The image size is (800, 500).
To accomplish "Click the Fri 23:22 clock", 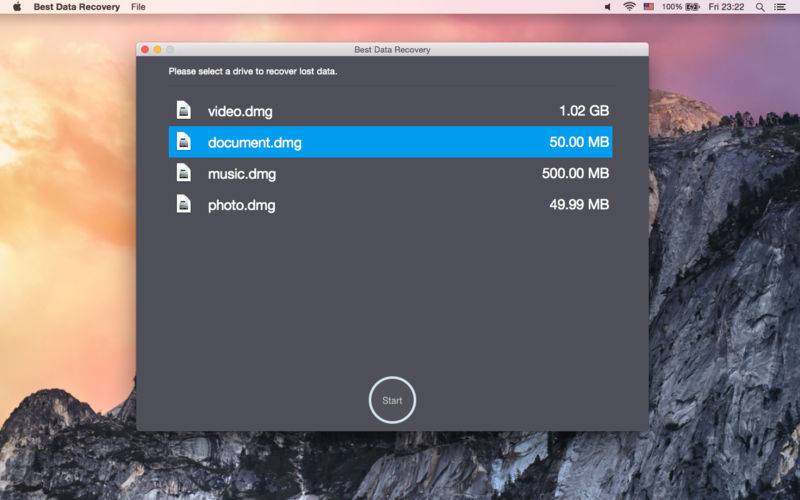I will (x=726, y=7).
